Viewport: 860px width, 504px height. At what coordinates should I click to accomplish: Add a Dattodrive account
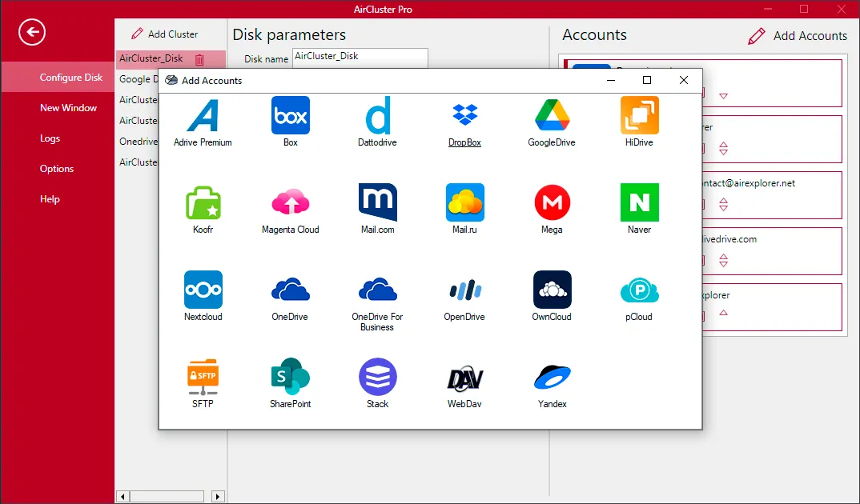point(377,115)
